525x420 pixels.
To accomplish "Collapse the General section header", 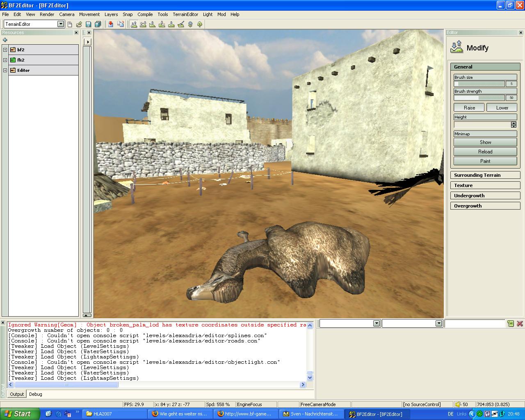I will 485,67.
